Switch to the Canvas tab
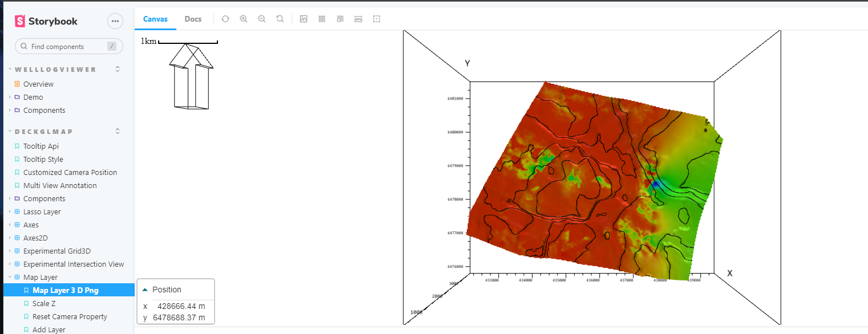 click(155, 18)
